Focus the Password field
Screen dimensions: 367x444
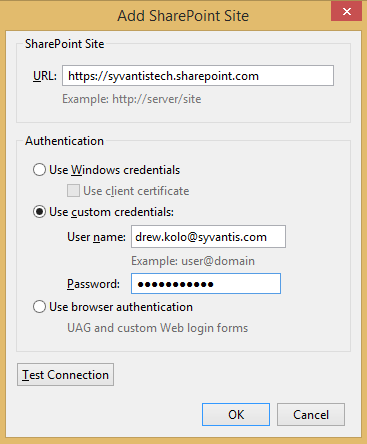[x=206, y=284]
